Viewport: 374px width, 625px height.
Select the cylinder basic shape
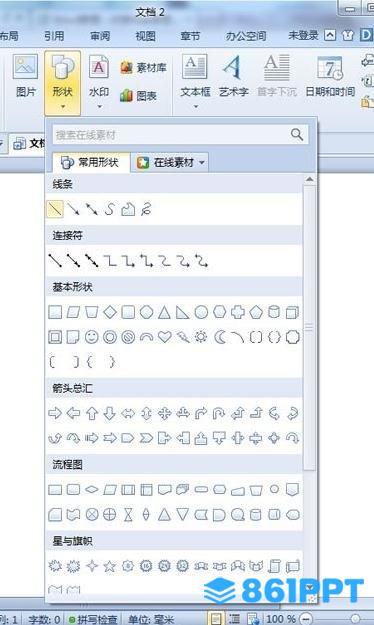[274, 312]
